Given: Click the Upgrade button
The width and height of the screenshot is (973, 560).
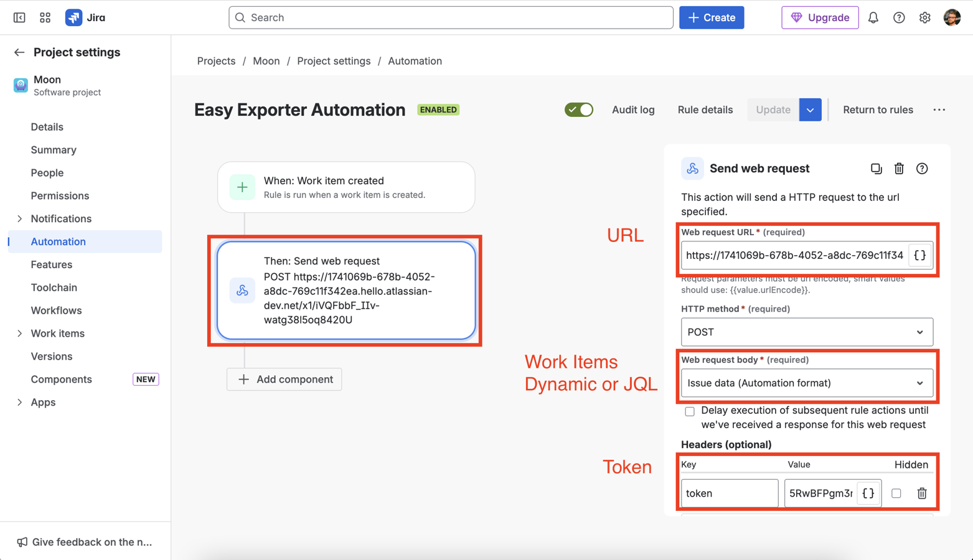Looking at the screenshot, I should (820, 17).
